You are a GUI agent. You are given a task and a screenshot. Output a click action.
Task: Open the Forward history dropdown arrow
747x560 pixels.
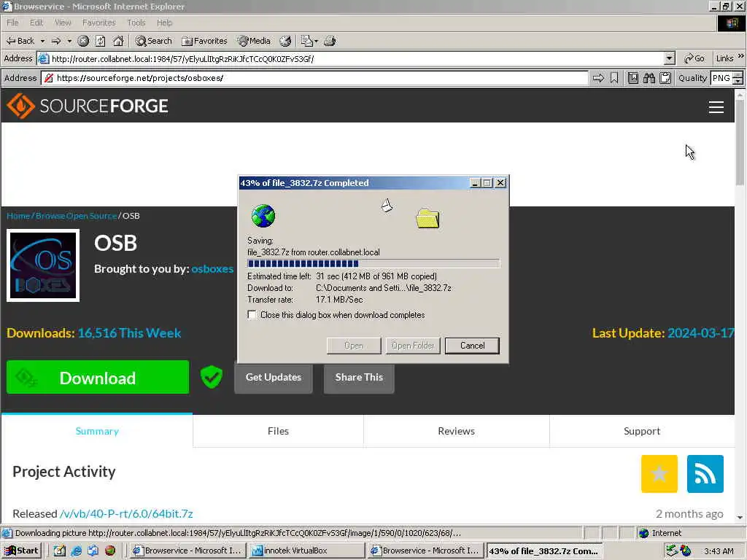coord(69,41)
